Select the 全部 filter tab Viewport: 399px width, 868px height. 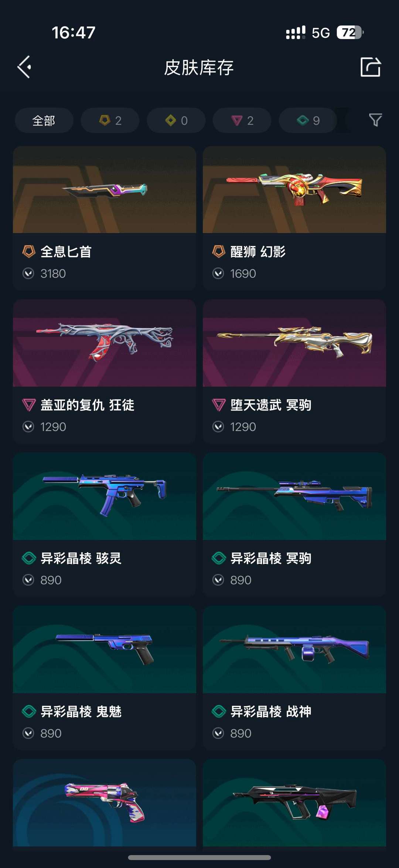click(44, 121)
